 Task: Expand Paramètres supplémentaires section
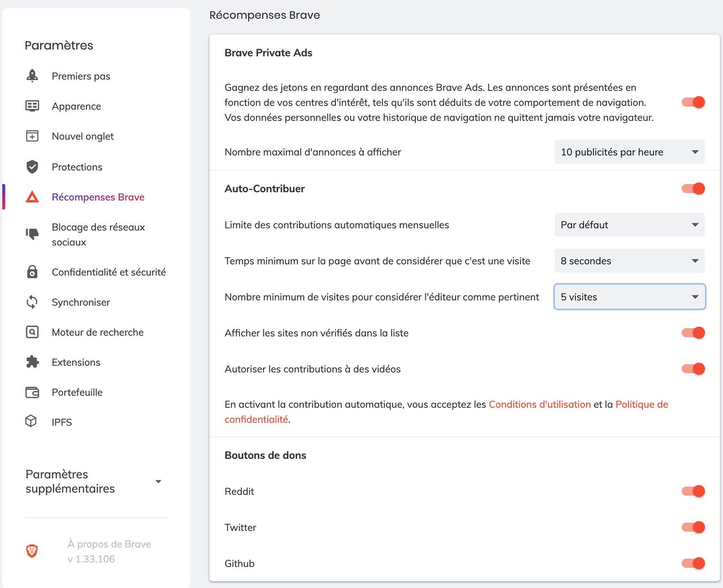coord(95,481)
